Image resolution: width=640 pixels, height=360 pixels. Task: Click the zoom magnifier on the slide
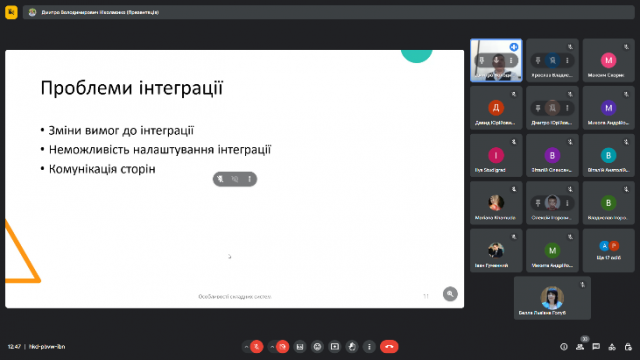click(x=450, y=294)
